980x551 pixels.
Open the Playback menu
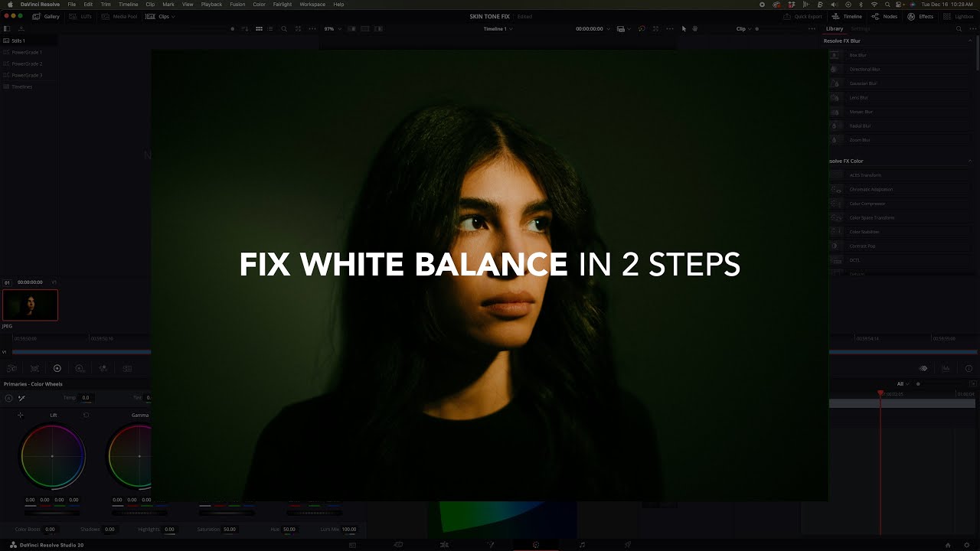tap(211, 5)
